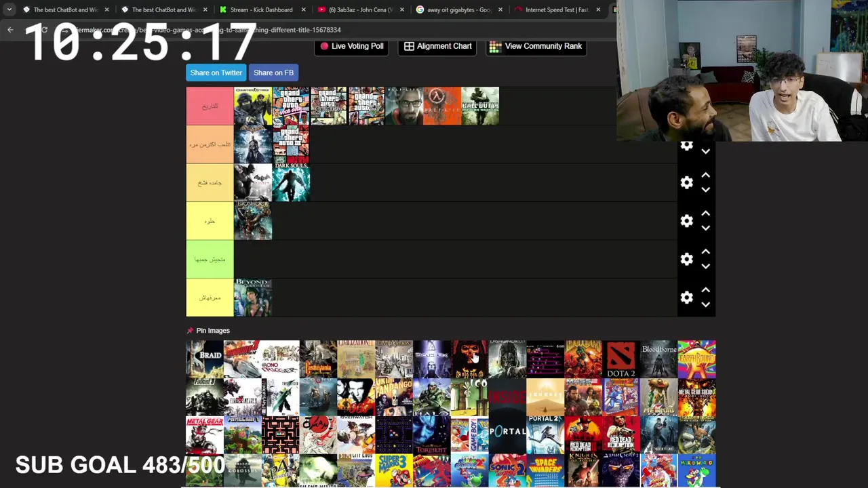Click Share on Twitter button
Screen dimensions: 868x488
(x=216, y=73)
